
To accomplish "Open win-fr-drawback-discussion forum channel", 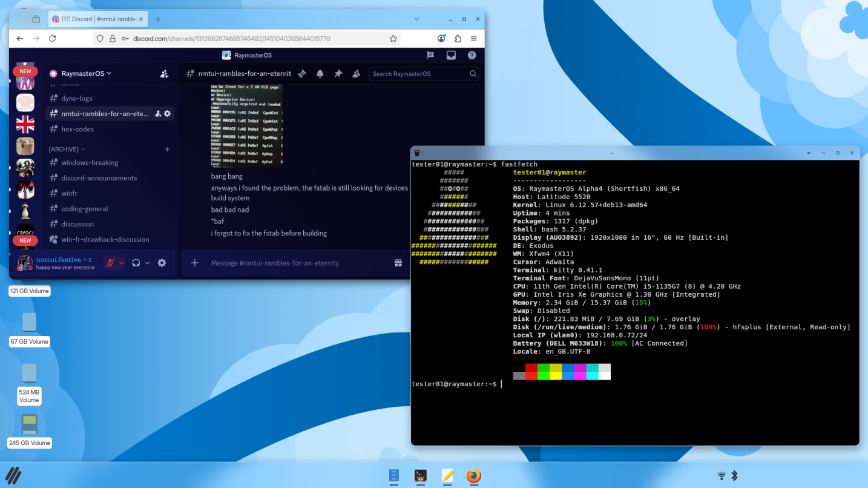I will click(x=110, y=240).
